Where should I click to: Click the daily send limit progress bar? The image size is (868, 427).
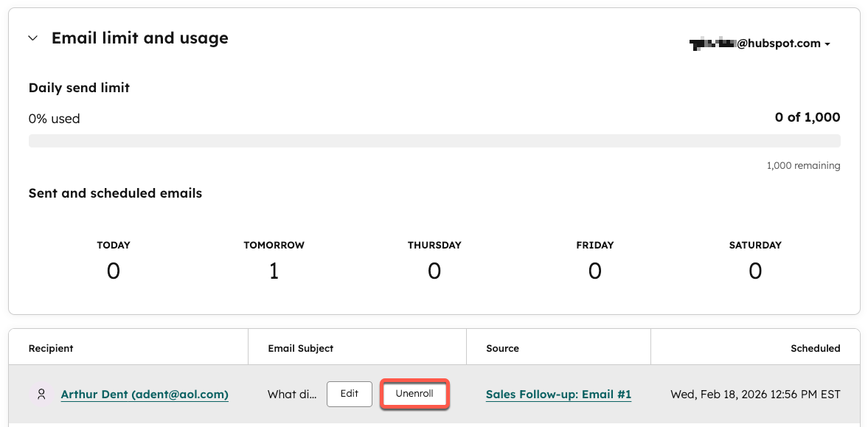(434, 141)
